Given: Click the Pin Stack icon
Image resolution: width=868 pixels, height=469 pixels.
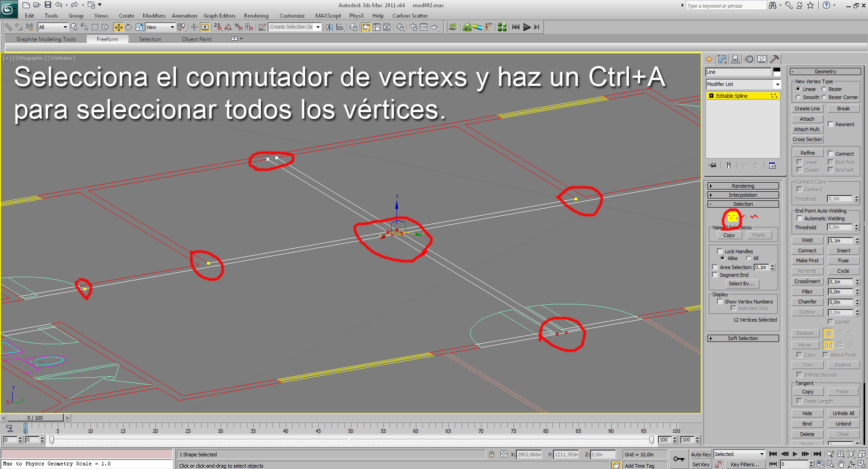Looking at the screenshot, I should click(713, 166).
